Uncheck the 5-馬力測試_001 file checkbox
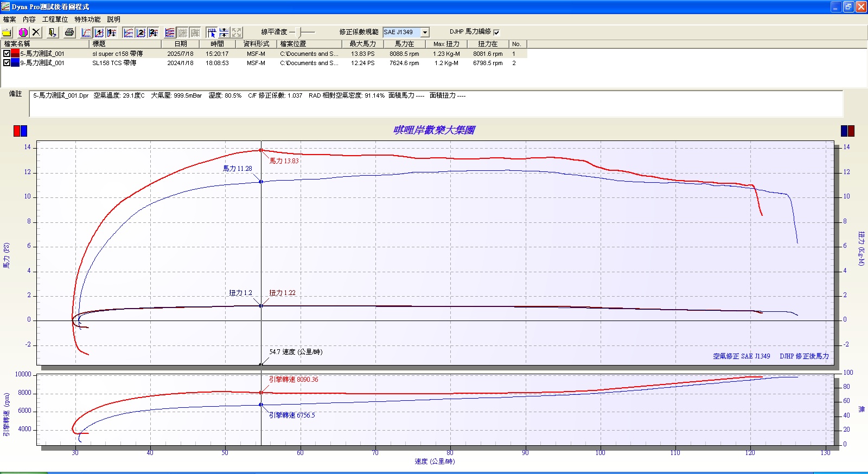The height and width of the screenshot is (474, 868). tap(7, 54)
